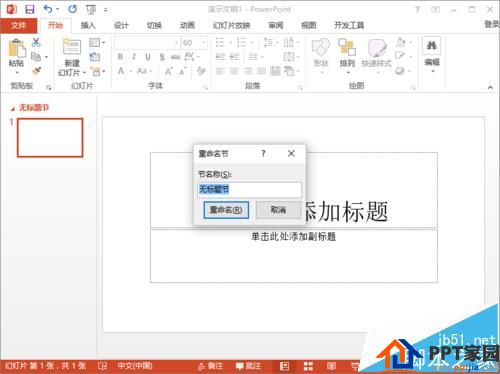Switch to Reading view icon

pos(331,367)
